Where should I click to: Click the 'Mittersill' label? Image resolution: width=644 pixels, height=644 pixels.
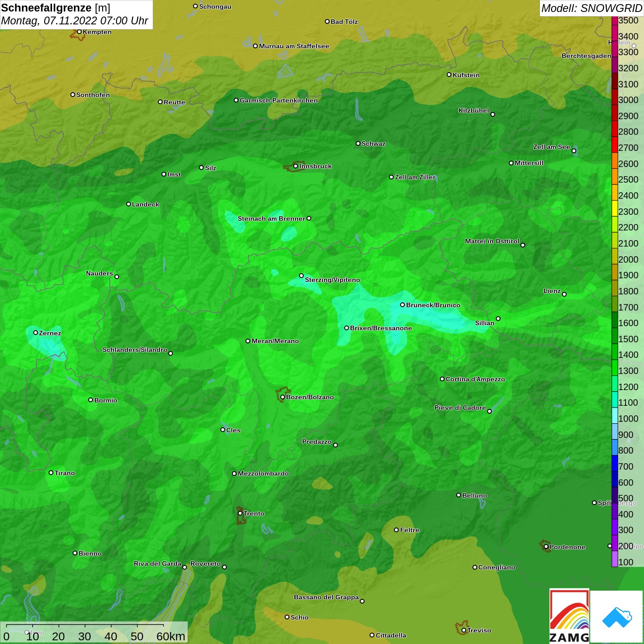click(x=529, y=163)
